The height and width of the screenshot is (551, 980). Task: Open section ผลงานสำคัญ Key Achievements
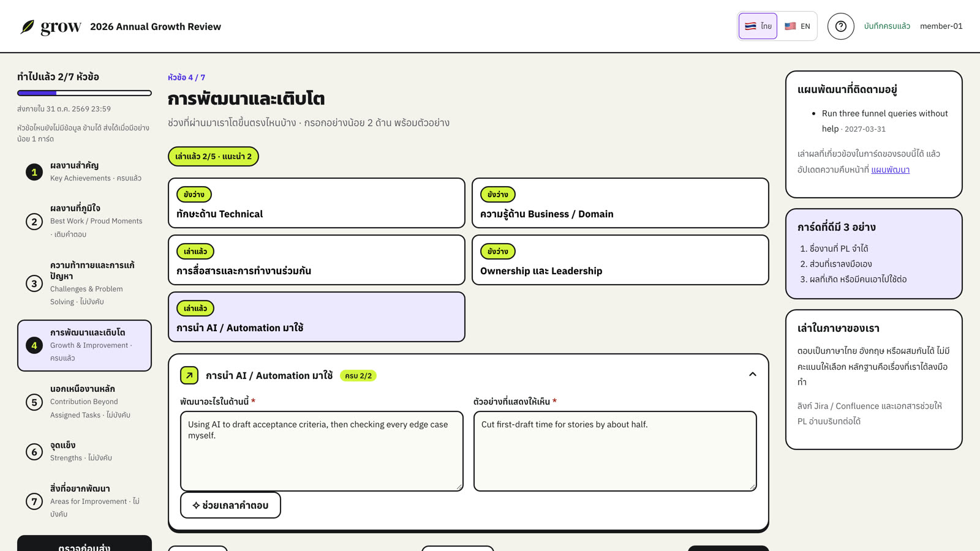point(85,172)
